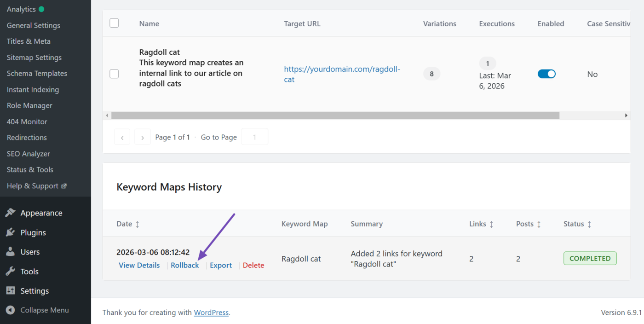
Task: Click the Go to Page input field
Action: 254,137
